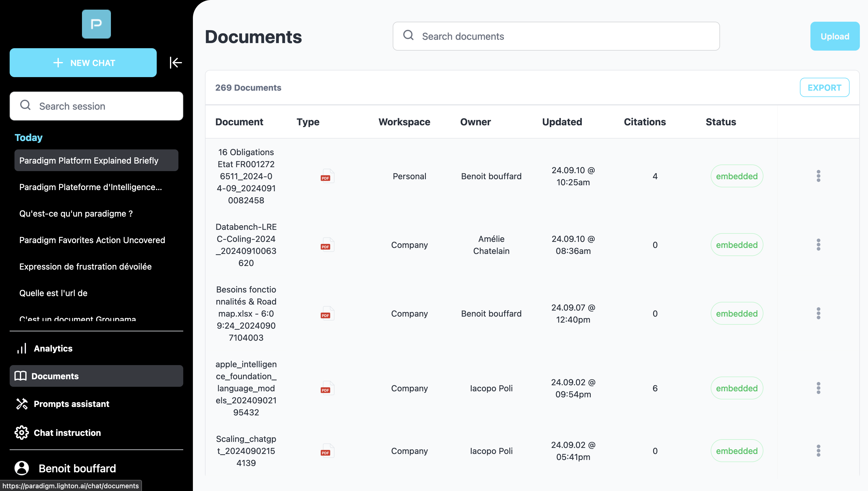Click Analytics icon in left sidebar
The height and width of the screenshot is (491, 868).
pos(22,348)
